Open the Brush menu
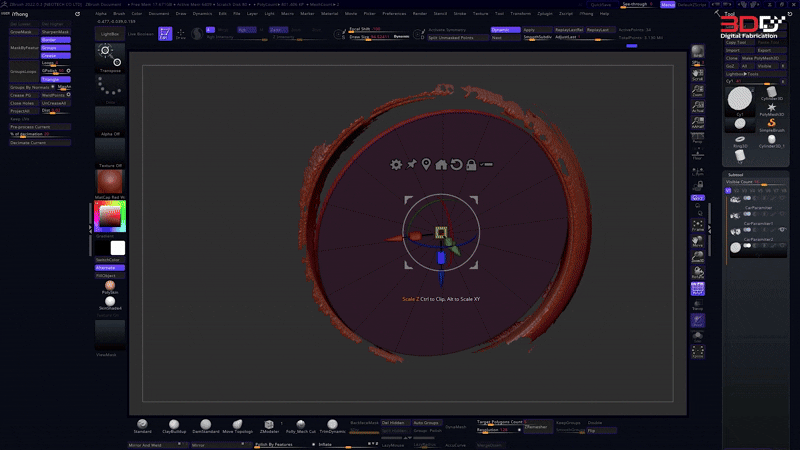Screen dimensions: 800x450 click(x=118, y=14)
